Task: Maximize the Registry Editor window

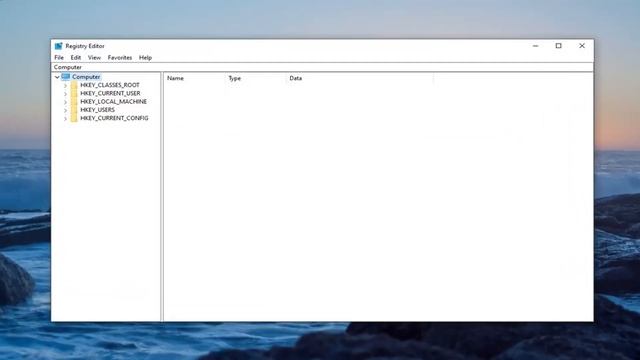Action: point(558,46)
